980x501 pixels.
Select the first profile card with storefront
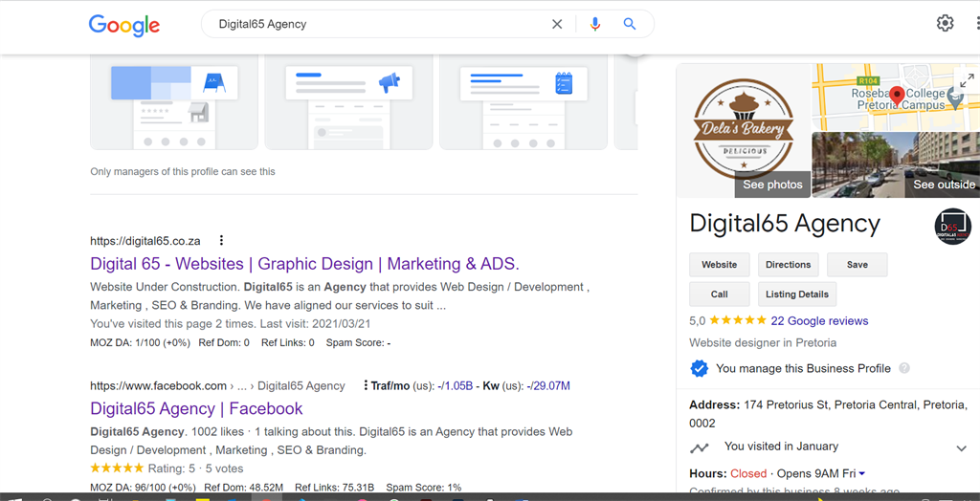[x=174, y=103]
